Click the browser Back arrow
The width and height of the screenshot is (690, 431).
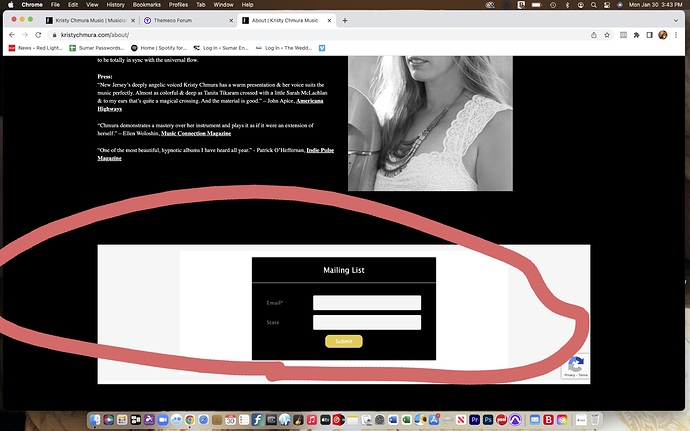pyautogui.click(x=11, y=34)
